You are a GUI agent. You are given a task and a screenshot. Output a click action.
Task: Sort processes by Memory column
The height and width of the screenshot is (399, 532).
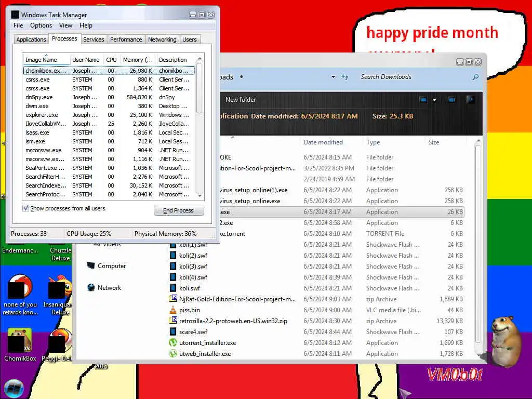tap(138, 60)
